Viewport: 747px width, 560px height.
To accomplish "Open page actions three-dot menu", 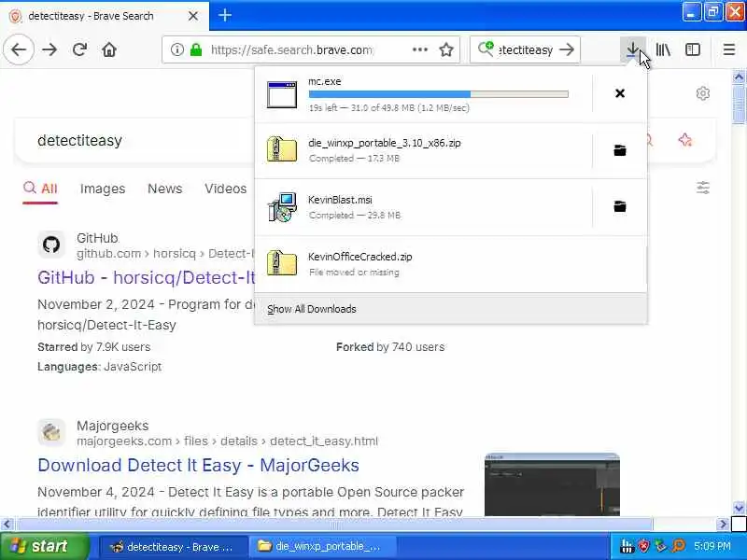I will click(x=419, y=49).
